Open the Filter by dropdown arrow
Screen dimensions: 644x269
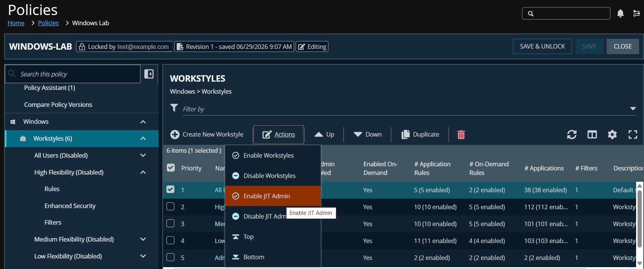(x=633, y=109)
